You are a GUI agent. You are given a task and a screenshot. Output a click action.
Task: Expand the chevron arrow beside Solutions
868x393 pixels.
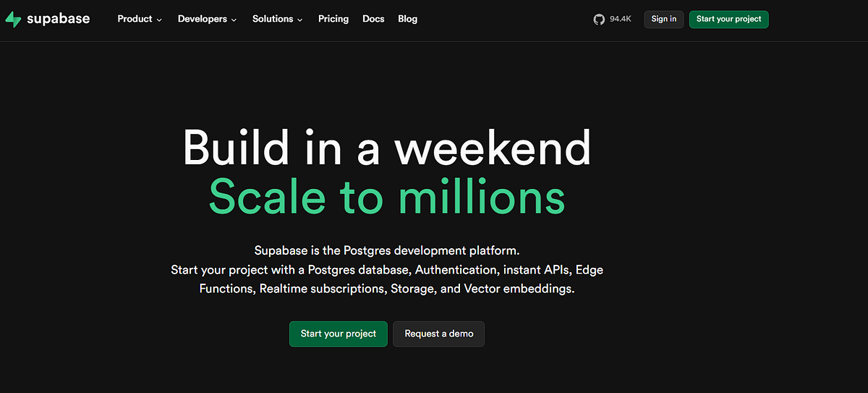[x=299, y=20]
